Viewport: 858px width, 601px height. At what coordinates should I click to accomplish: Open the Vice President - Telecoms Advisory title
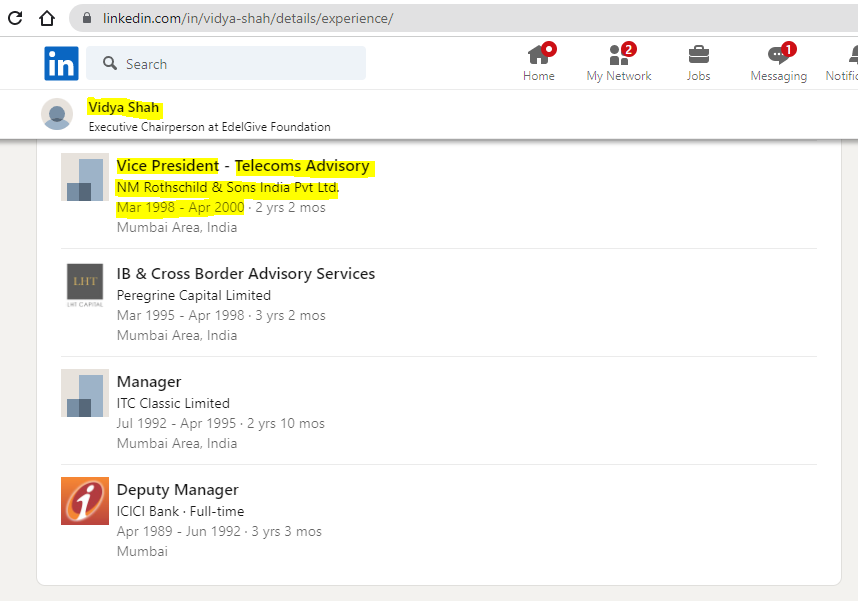point(243,166)
